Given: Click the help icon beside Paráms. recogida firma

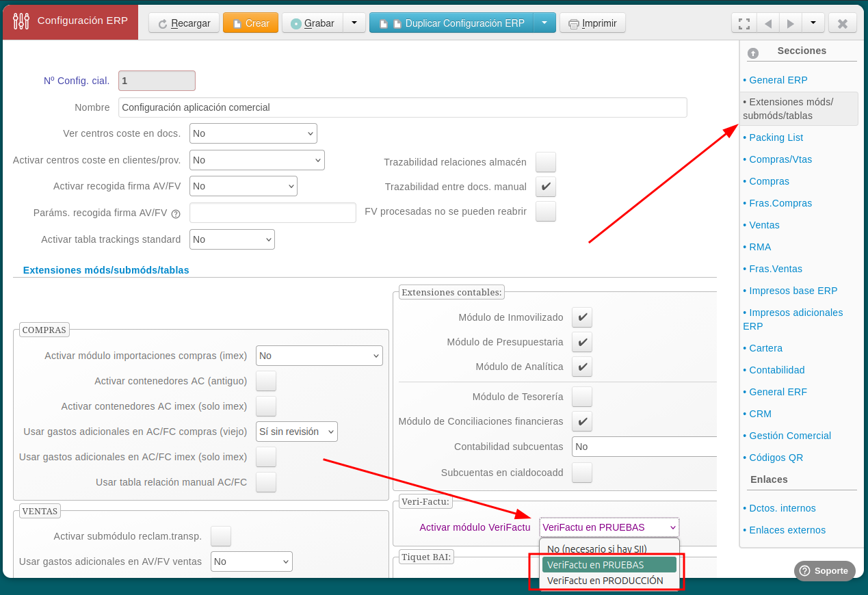Looking at the screenshot, I should coord(176,213).
